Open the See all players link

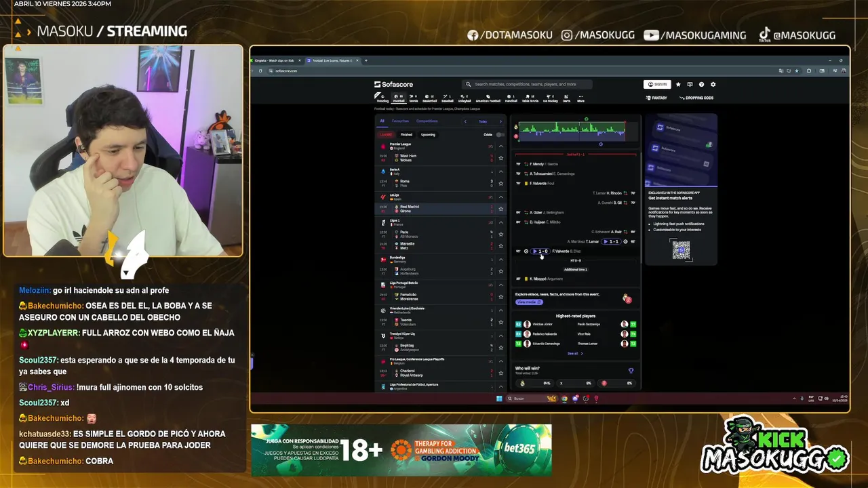[575, 353]
